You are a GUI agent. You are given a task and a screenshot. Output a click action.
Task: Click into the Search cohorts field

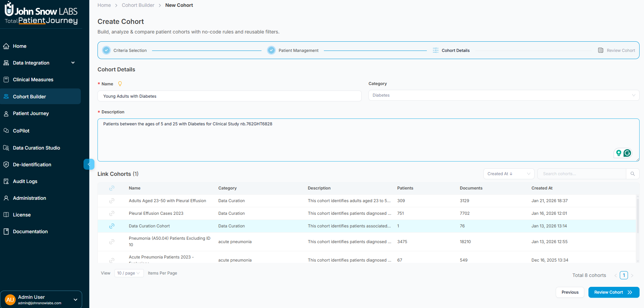[581, 174]
